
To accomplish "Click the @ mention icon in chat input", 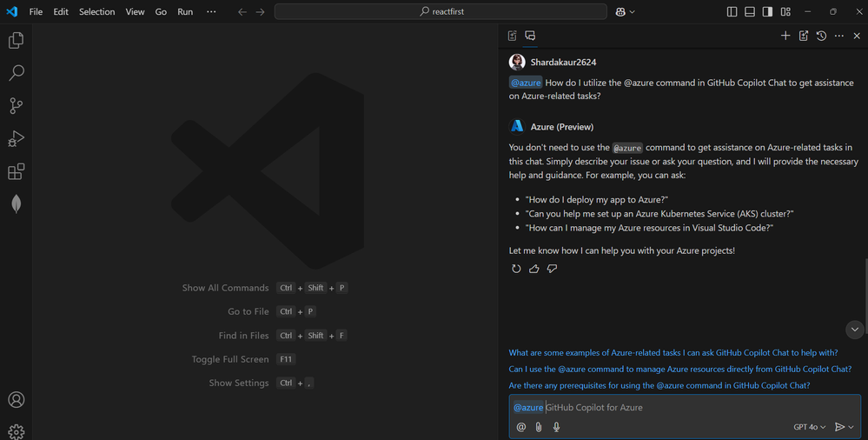I will 521,427.
